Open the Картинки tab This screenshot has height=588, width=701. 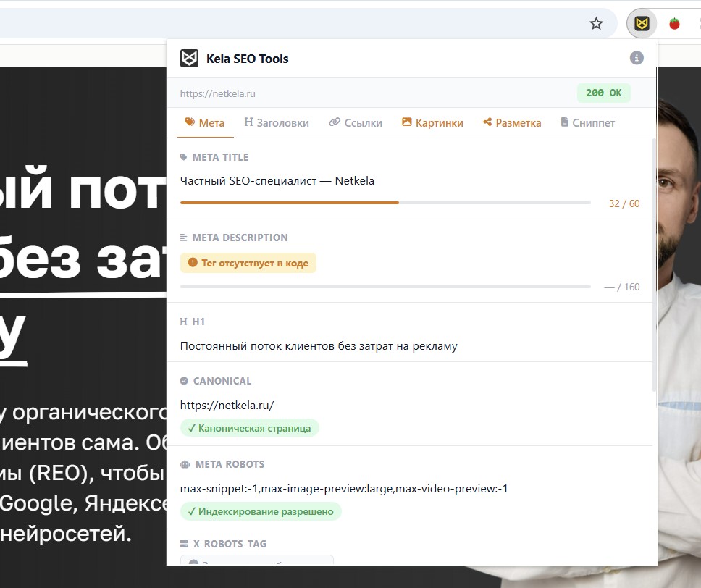point(432,122)
